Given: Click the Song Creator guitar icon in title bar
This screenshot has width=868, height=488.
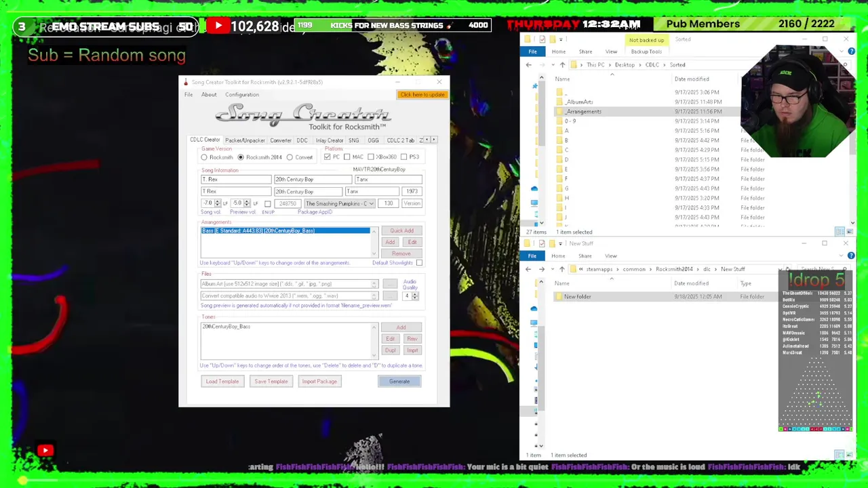Looking at the screenshot, I should click(x=186, y=82).
